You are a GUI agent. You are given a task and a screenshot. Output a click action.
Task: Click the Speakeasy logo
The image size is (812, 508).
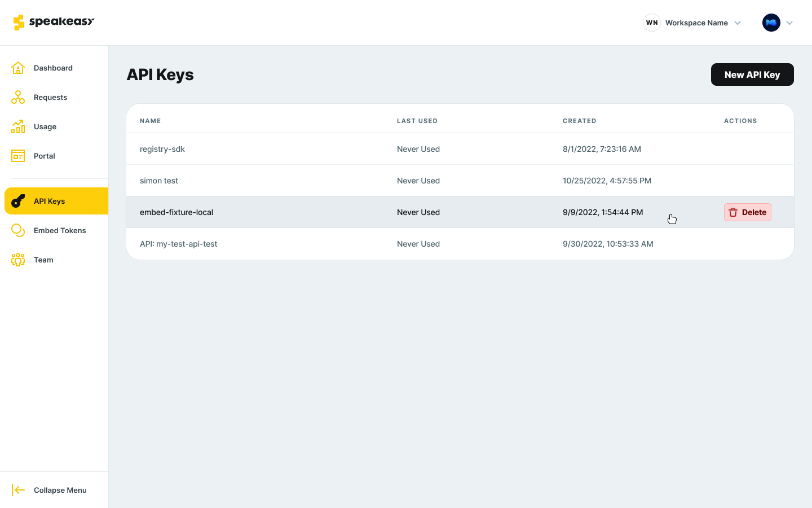(x=54, y=22)
